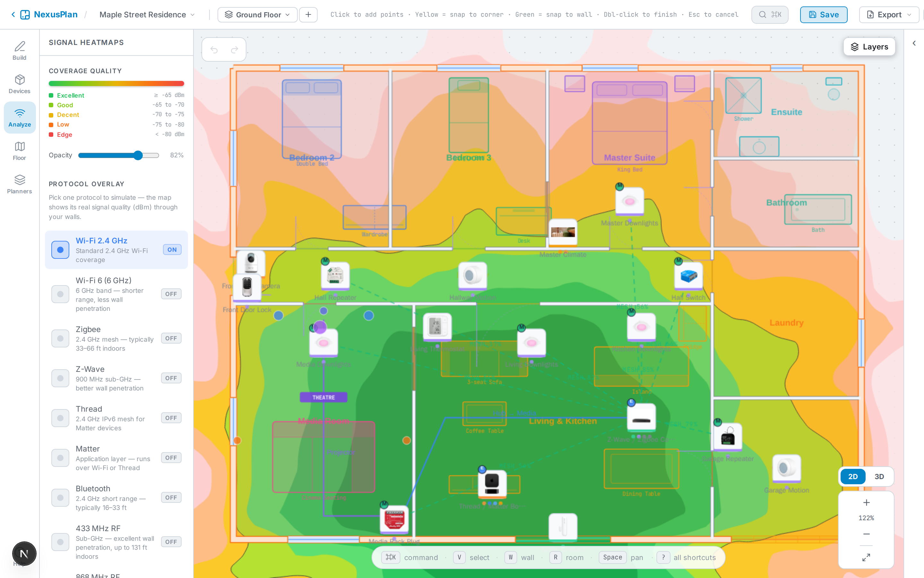Click the redo arrow on canvas
924x578 pixels.
click(235, 50)
